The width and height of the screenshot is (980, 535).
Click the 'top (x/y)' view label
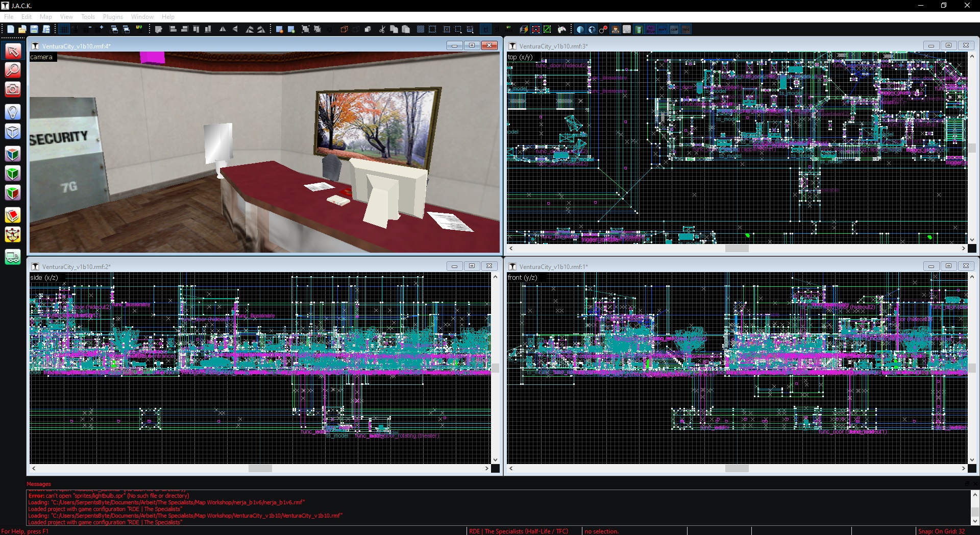coord(520,57)
